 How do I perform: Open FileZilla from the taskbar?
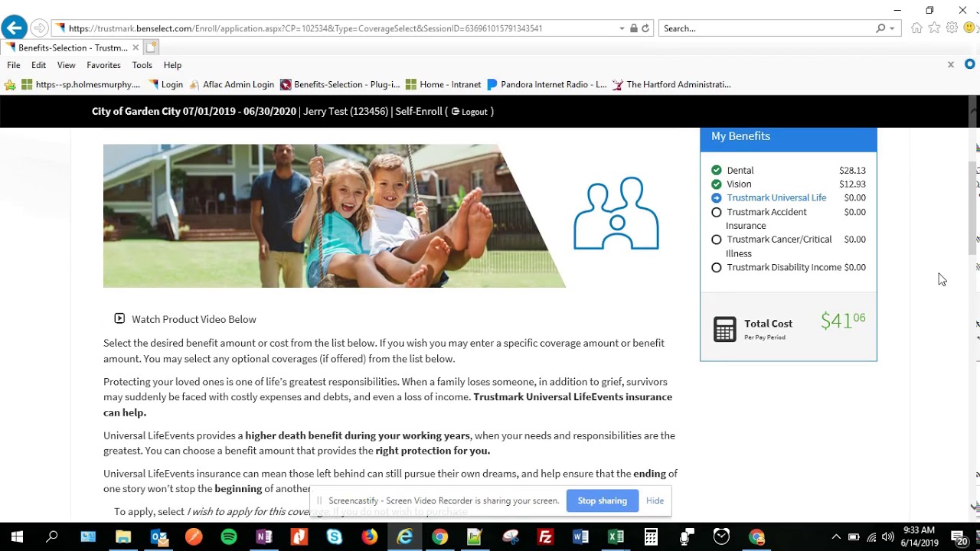tap(545, 537)
